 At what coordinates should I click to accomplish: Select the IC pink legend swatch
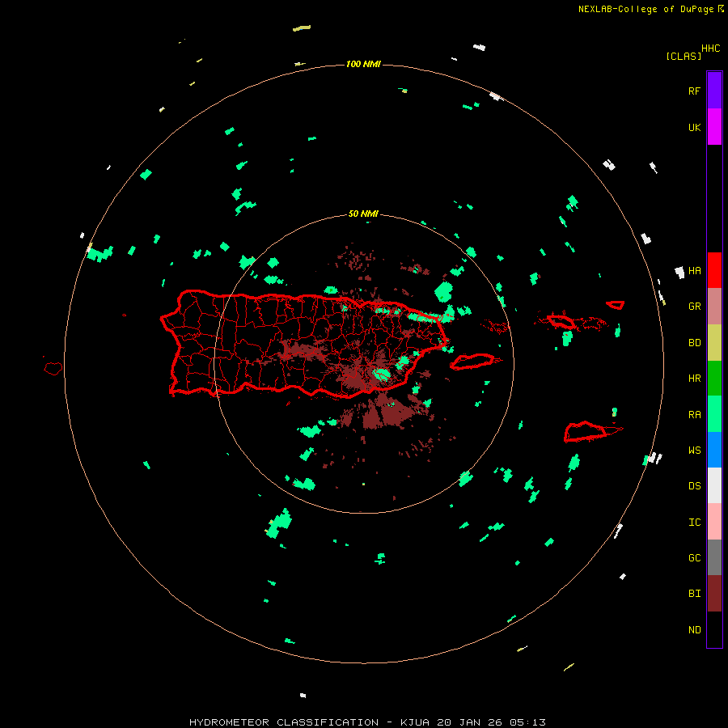[714, 522]
